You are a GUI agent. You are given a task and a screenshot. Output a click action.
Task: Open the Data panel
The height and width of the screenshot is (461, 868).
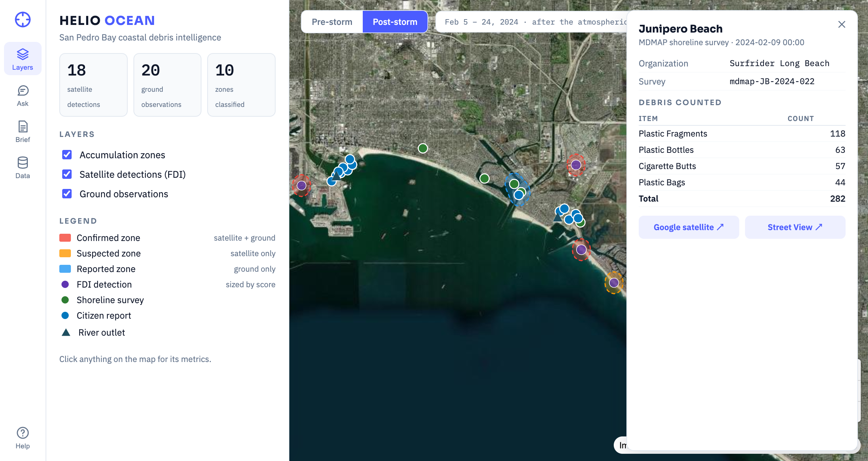click(x=22, y=168)
